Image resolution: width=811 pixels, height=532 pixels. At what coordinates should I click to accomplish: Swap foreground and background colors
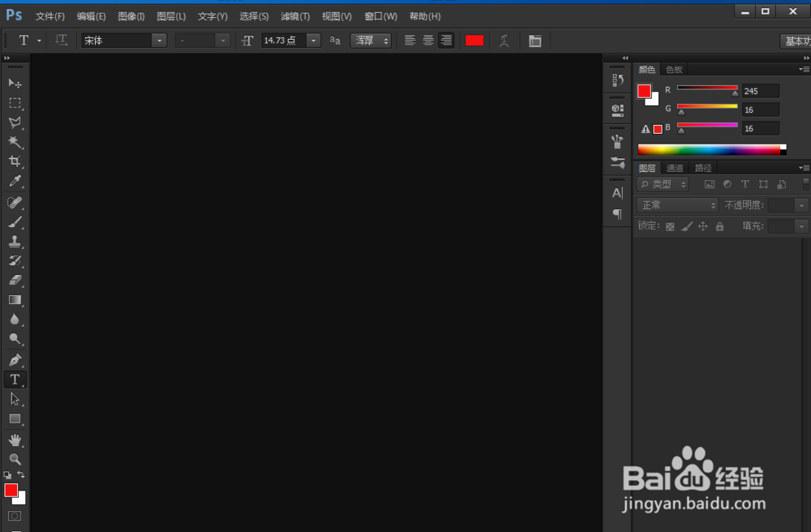21,474
